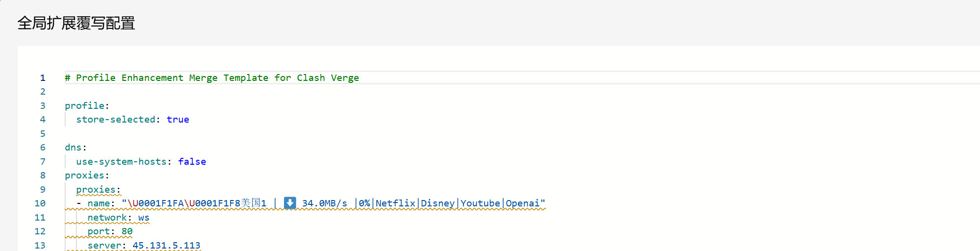Click the '34.0MB/s' speed text

point(324,203)
